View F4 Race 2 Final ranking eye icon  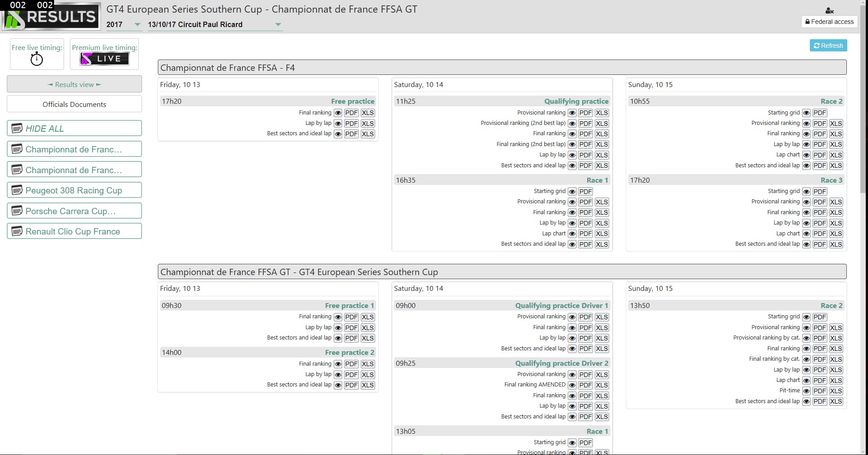(x=807, y=134)
